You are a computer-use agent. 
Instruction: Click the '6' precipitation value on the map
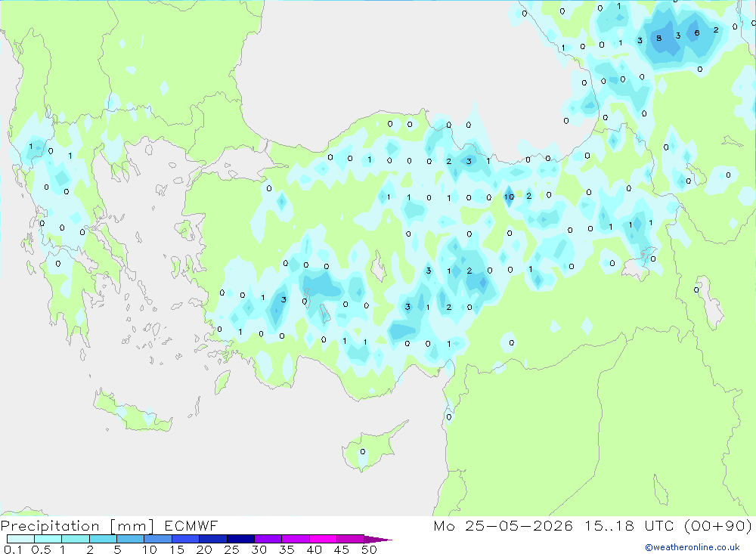tap(697, 32)
